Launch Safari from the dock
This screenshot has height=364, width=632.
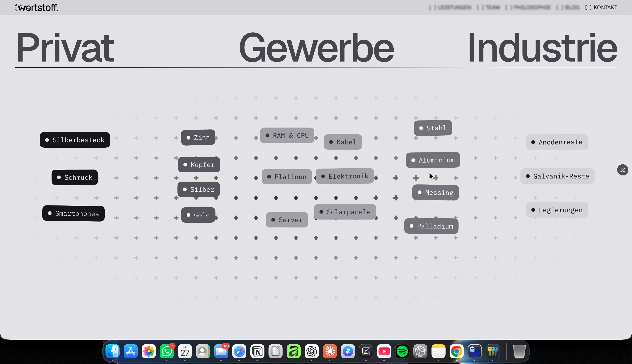pos(239,351)
